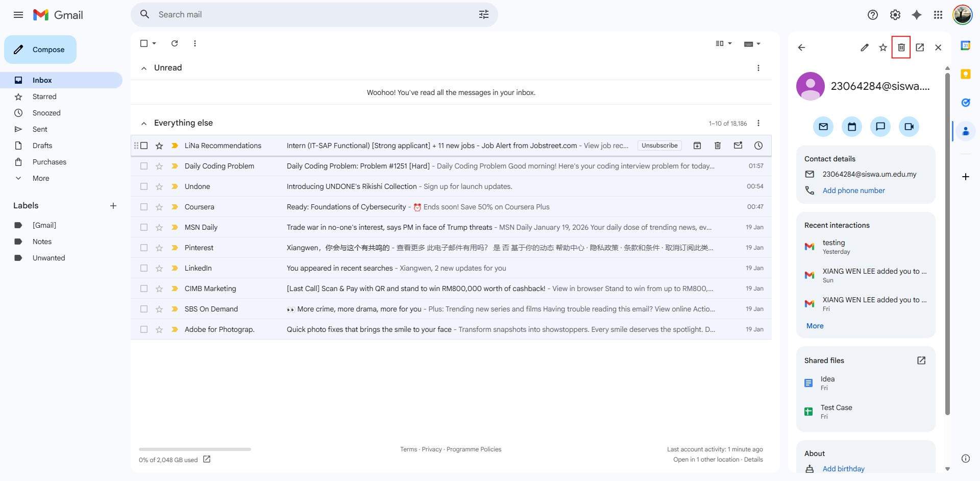Edit contact with the pencil icon
Screen dimensions: 980x481
point(864,47)
